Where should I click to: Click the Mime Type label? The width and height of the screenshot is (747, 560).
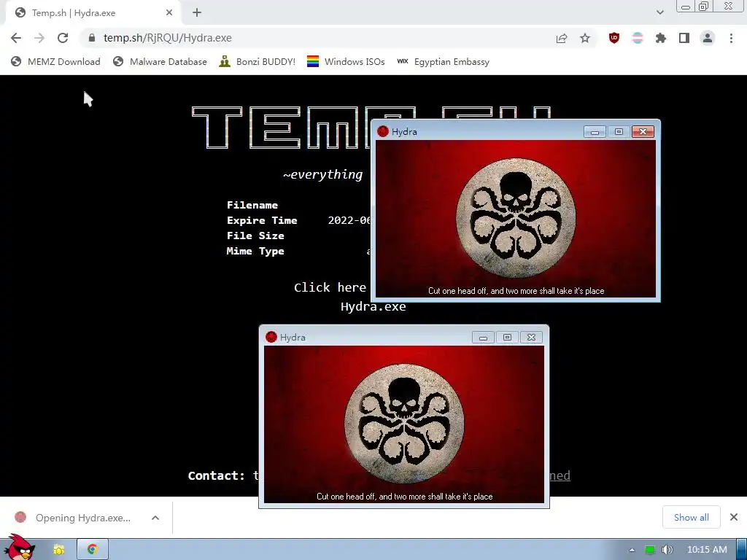coord(255,251)
